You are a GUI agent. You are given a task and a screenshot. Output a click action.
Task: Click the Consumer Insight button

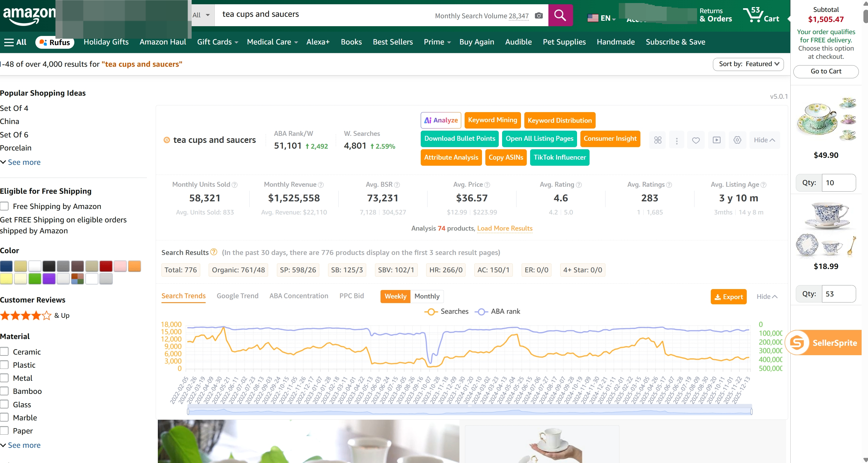coord(610,139)
